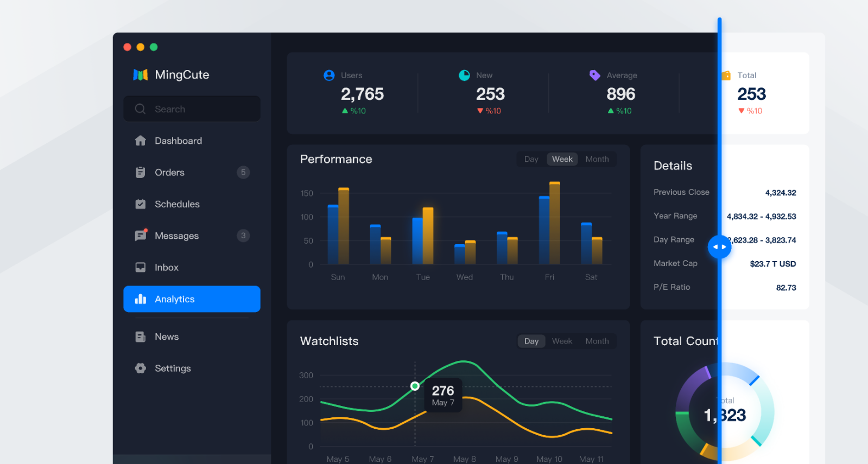Image resolution: width=868 pixels, height=464 pixels.
Task: Click the search magnifier icon
Action: (140, 109)
